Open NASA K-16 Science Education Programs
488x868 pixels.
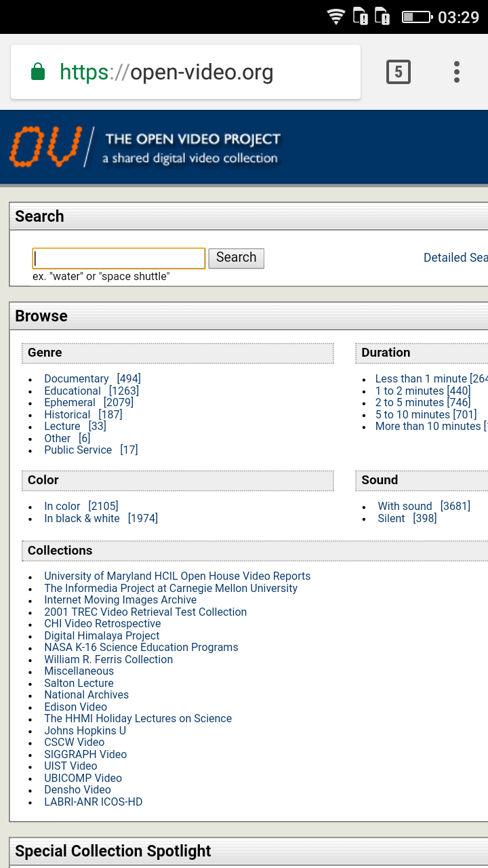[141, 647]
